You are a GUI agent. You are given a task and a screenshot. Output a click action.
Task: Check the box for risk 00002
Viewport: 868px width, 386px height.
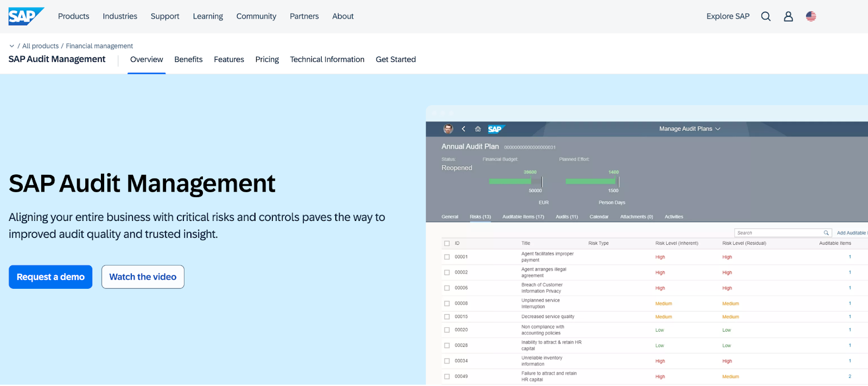click(447, 273)
